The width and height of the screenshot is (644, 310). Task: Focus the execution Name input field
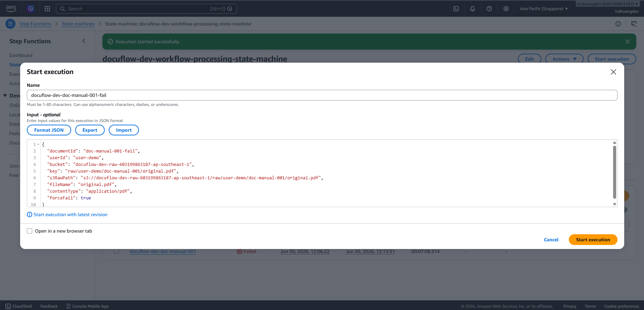[x=322, y=95]
